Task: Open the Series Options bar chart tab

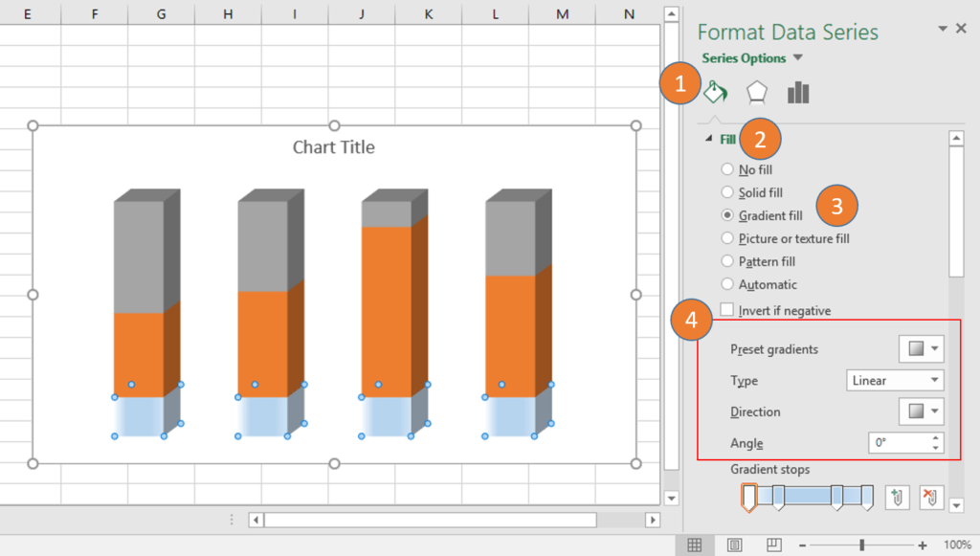Action: tap(798, 93)
